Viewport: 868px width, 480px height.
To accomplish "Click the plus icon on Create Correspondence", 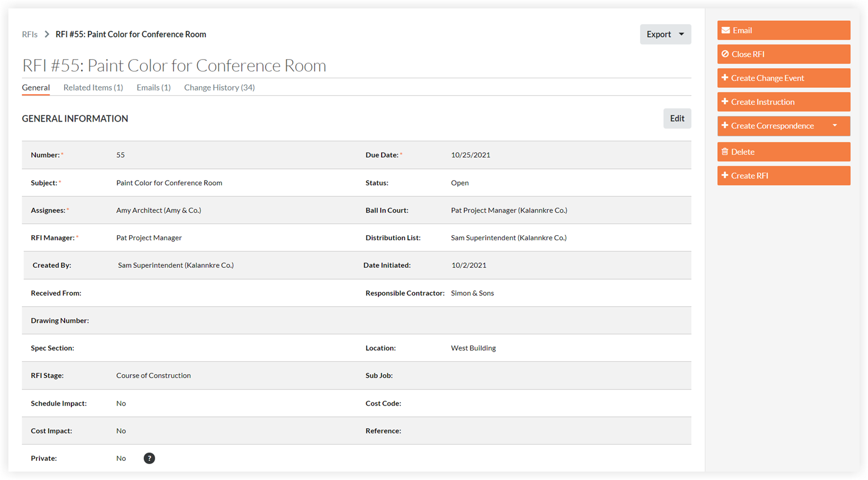I will click(x=725, y=125).
